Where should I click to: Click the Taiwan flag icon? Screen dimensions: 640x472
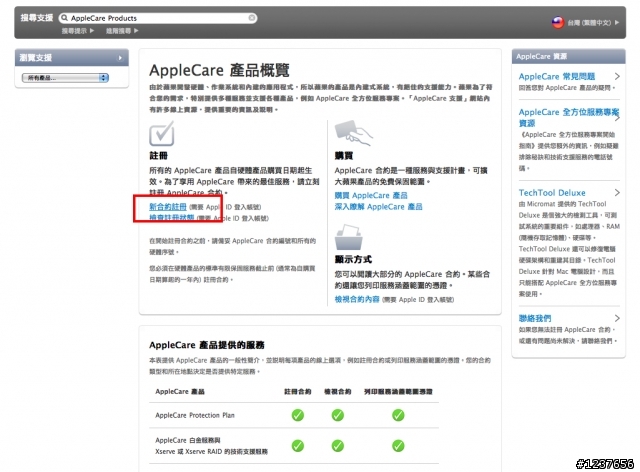(x=558, y=22)
